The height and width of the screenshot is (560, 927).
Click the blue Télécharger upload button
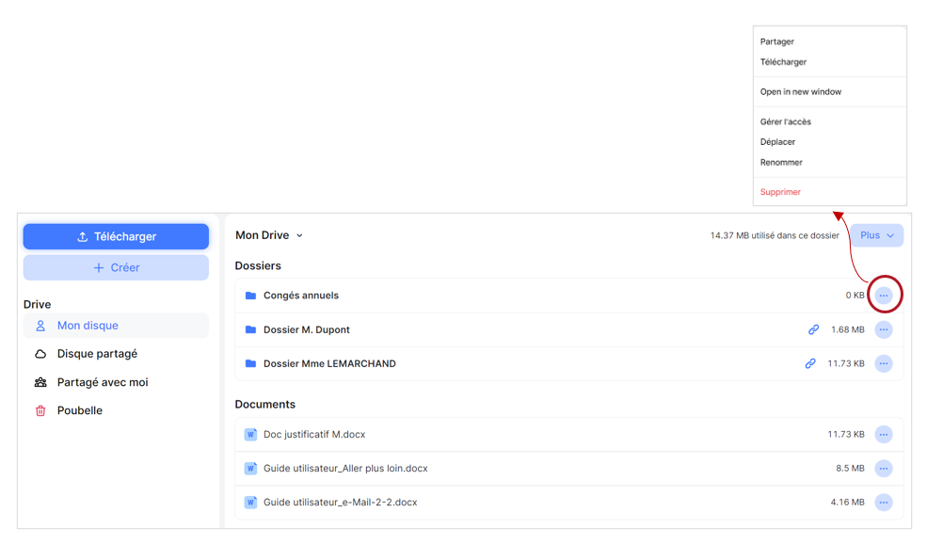pyautogui.click(x=116, y=236)
